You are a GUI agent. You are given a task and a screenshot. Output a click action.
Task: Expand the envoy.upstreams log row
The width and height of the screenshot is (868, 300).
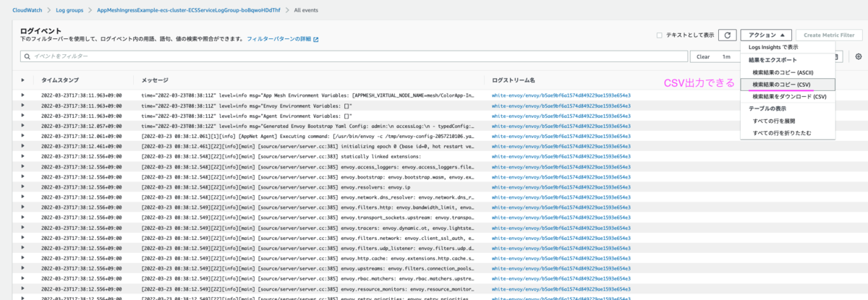(x=23, y=267)
